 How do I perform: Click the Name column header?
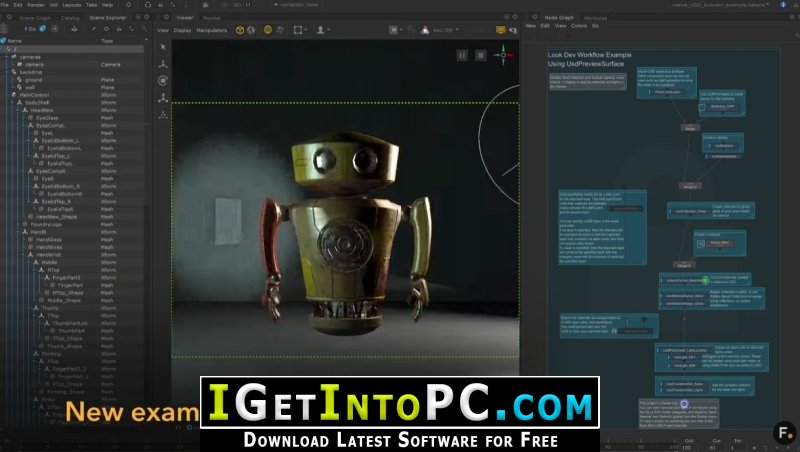(14, 41)
